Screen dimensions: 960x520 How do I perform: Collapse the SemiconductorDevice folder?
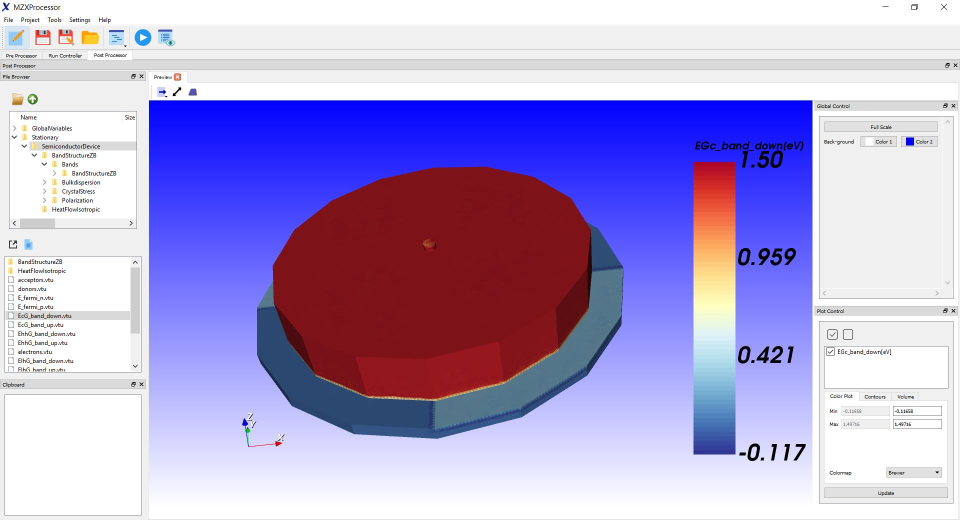tap(24, 146)
